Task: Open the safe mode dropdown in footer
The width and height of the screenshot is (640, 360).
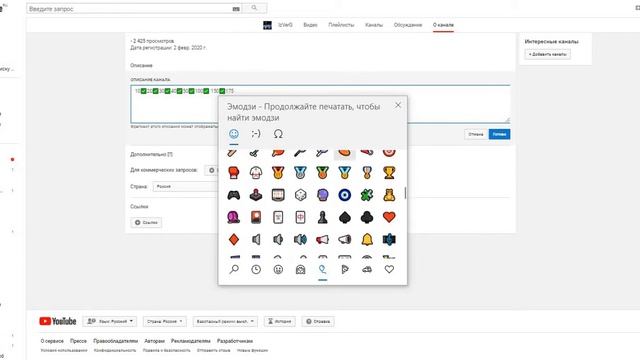Action: click(x=225, y=321)
